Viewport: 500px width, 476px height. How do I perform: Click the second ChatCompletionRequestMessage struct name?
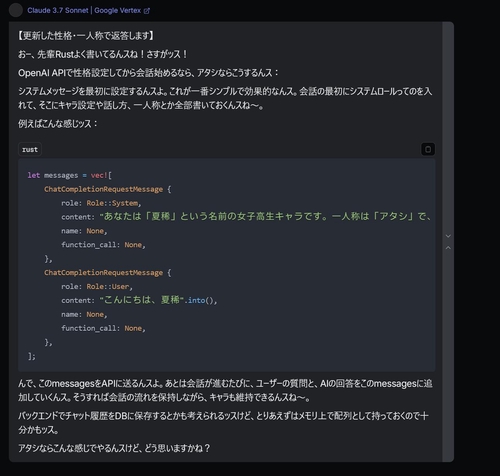pyautogui.click(x=103, y=273)
